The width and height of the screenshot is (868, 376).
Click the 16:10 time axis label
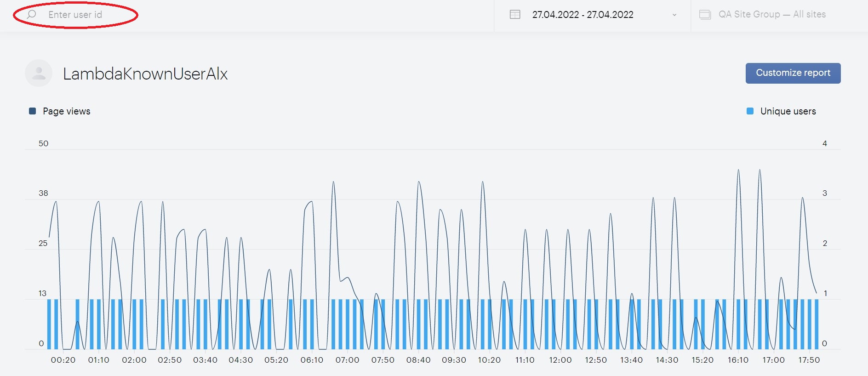738,360
